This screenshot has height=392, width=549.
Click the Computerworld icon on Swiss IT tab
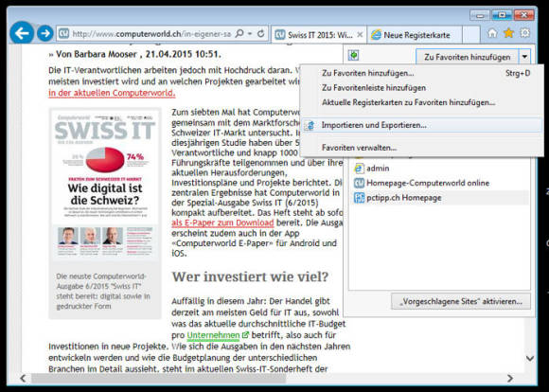(x=279, y=35)
